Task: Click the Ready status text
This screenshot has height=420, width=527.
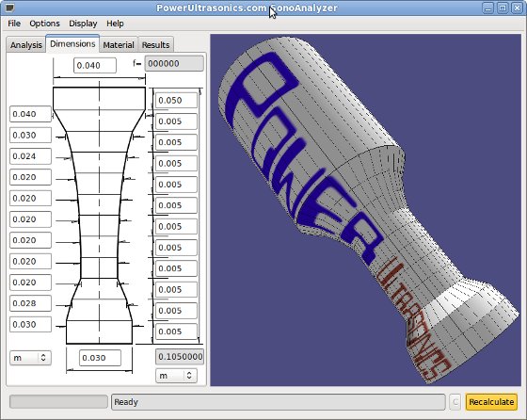Action: coord(126,402)
